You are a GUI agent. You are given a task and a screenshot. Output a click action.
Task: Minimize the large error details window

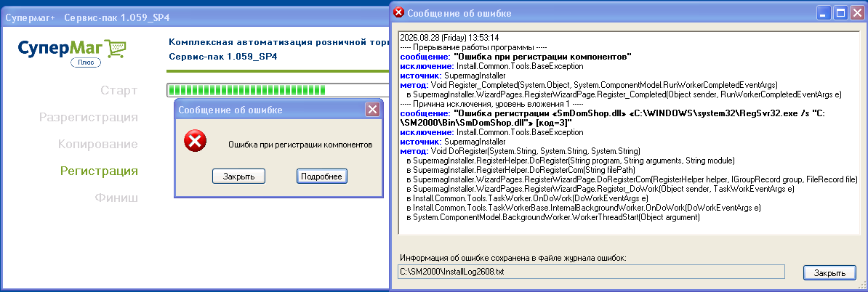click(x=825, y=13)
